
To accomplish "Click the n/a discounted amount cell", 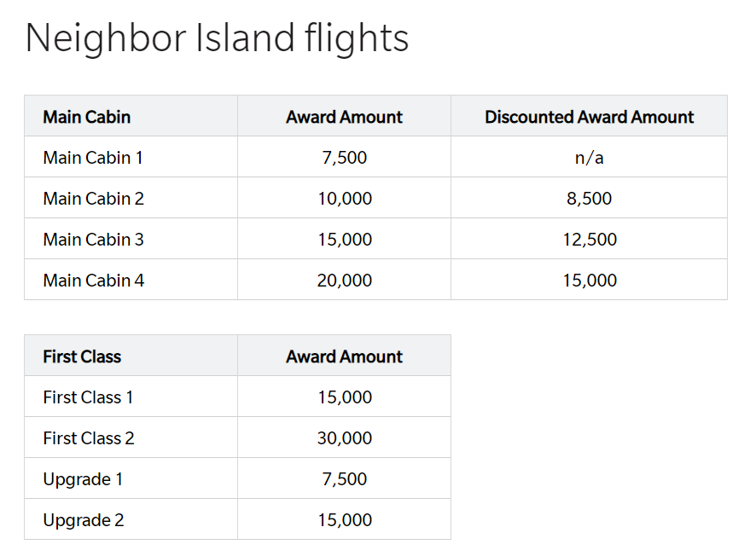I will [x=589, y=158].
